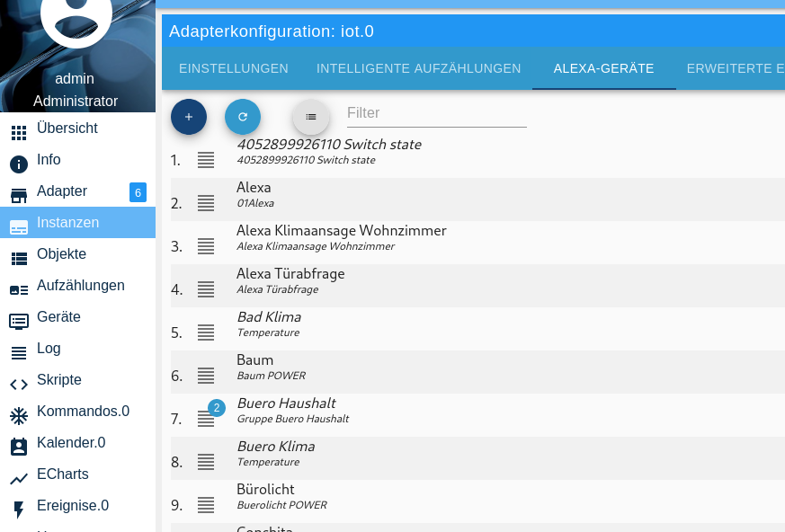Click the Instanzen icon in sidebar

tap(19, 227)
